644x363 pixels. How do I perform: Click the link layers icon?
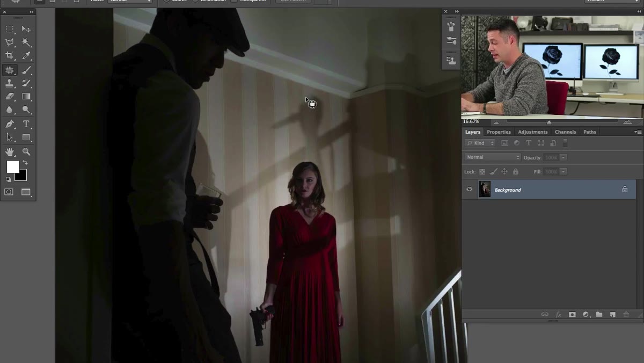(545, 315)
